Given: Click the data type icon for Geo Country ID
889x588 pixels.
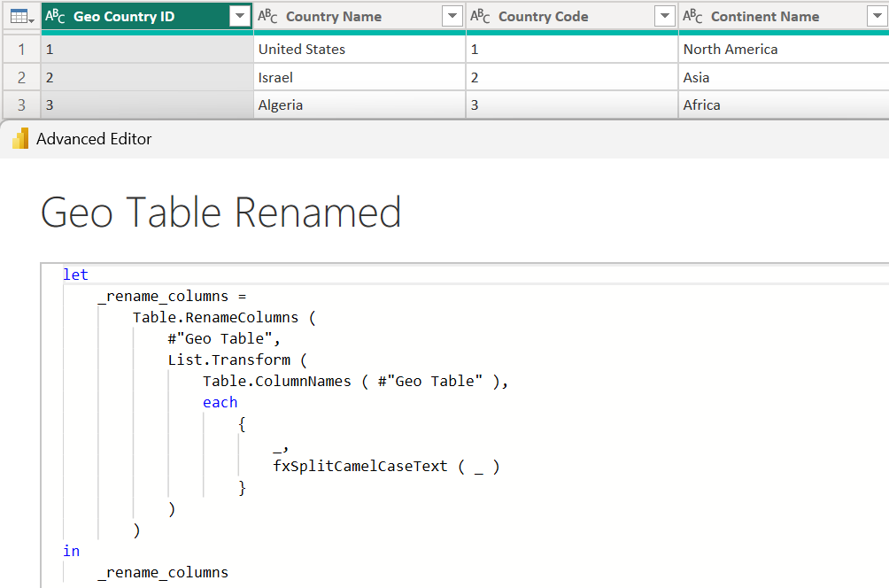Looking at the screenshot, I should click(x=55, y=16).
